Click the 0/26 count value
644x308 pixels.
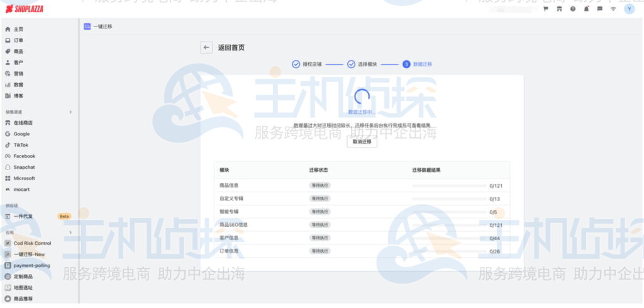pos(494,251)
